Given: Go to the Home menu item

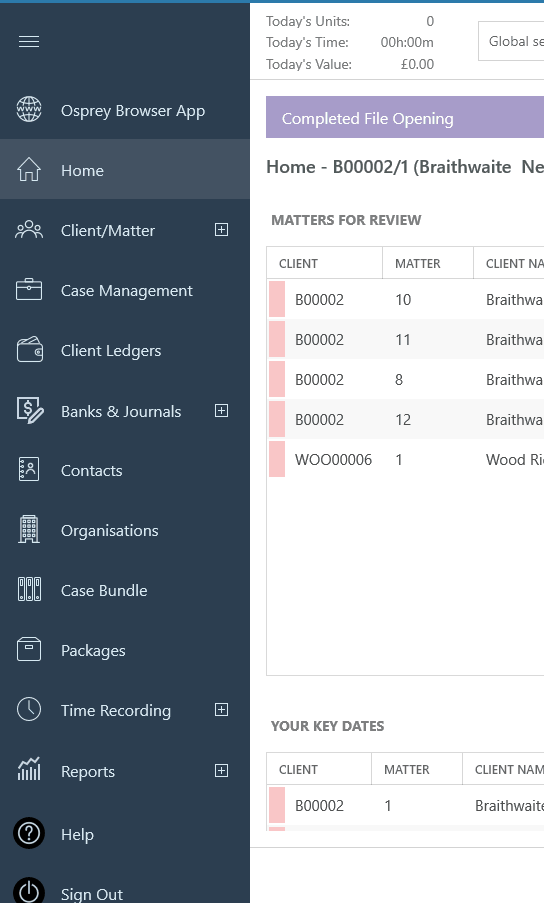Looking at the screenshot, I should (x=125, y=169).
